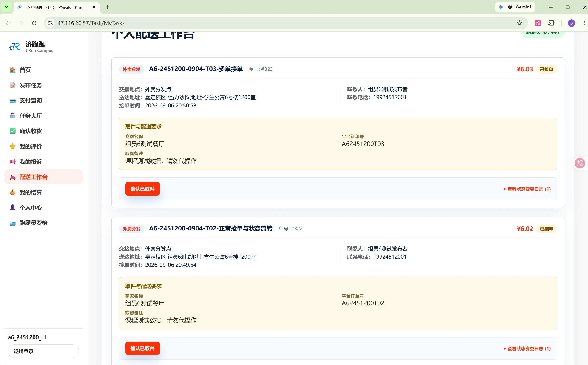
Task: Click platform order number A62451200T02
Action: 363,303
